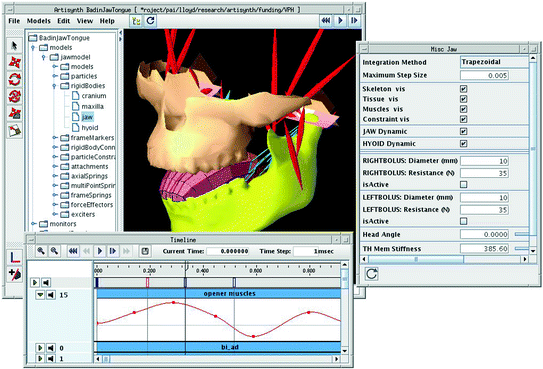Viewport: 543px width, 369px height.
Task: Click the Timeline save icon
Action: pos(145,251)
